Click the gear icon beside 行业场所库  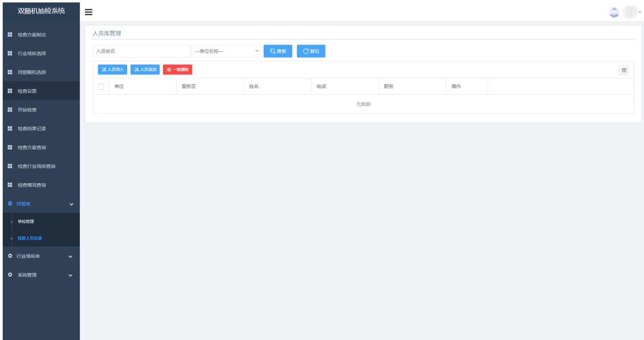pyautogui.click(x=10, y=256)
